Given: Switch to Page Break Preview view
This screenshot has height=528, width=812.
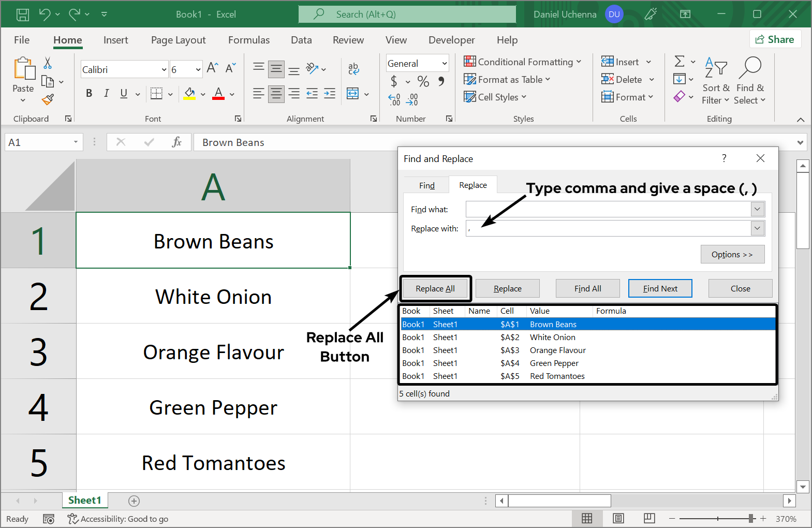Looking at the screenshot, I should (x=649, y=518).
